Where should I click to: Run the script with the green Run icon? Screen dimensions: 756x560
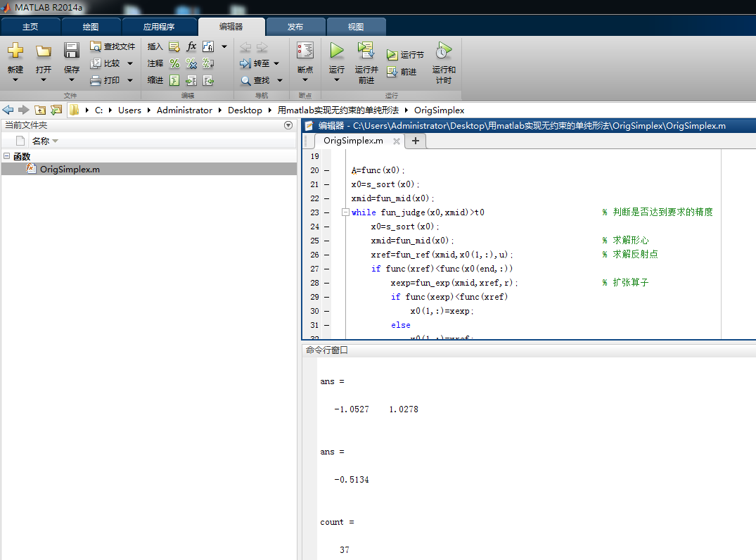point(337,50)
